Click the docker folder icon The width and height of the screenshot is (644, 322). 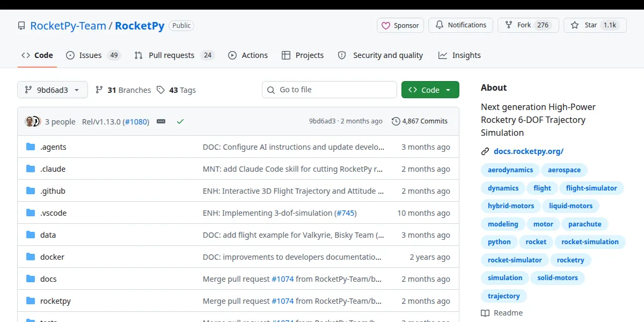pyautogui.click(x=31, y=257)
